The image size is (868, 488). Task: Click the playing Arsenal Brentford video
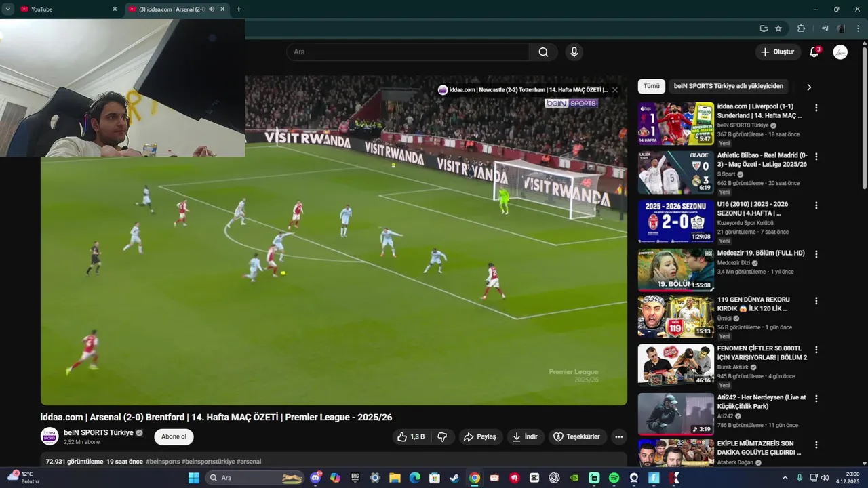click(334, 240)
